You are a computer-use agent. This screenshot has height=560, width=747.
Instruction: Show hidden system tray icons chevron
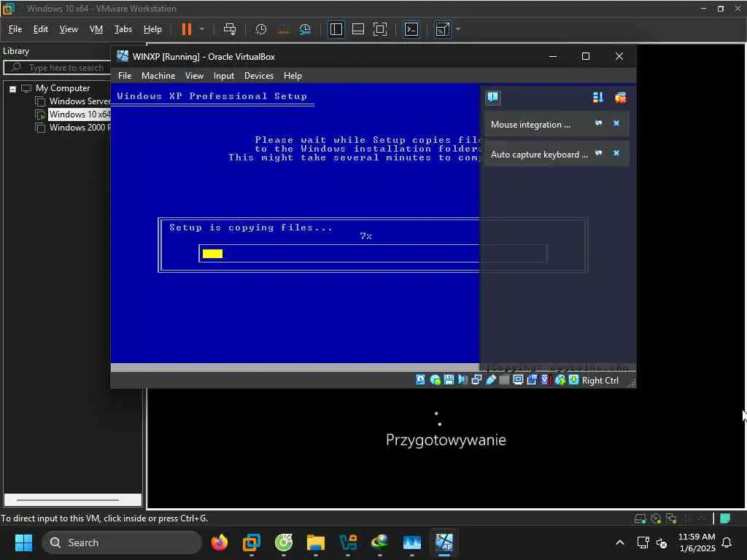pyautogui.click(x=620, y=542)
